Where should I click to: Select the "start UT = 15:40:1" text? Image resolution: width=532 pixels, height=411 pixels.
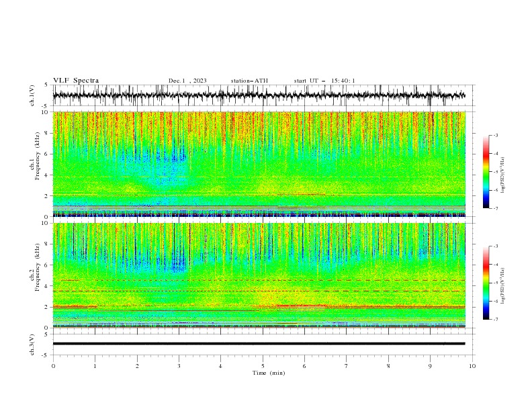(324, 81)
